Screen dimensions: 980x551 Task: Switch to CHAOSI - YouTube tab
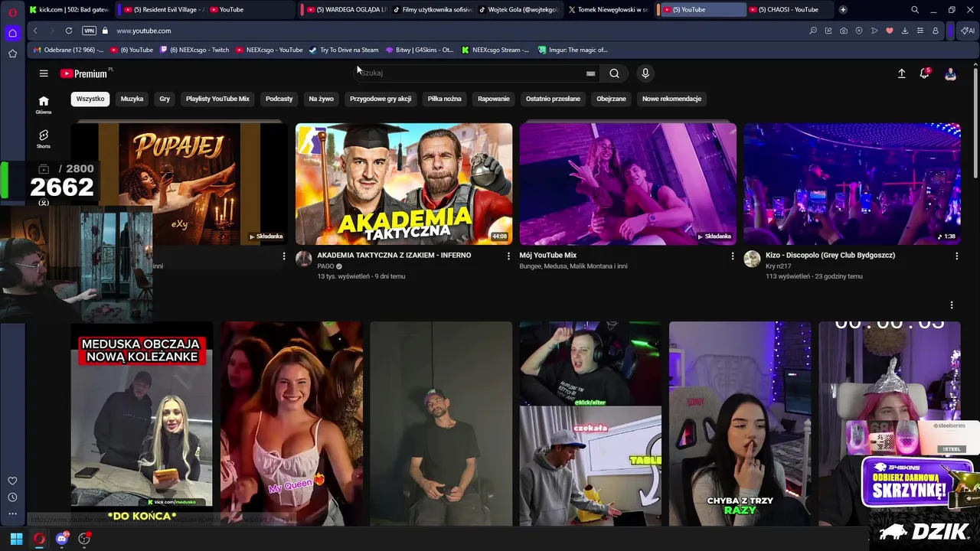[789, 10]
